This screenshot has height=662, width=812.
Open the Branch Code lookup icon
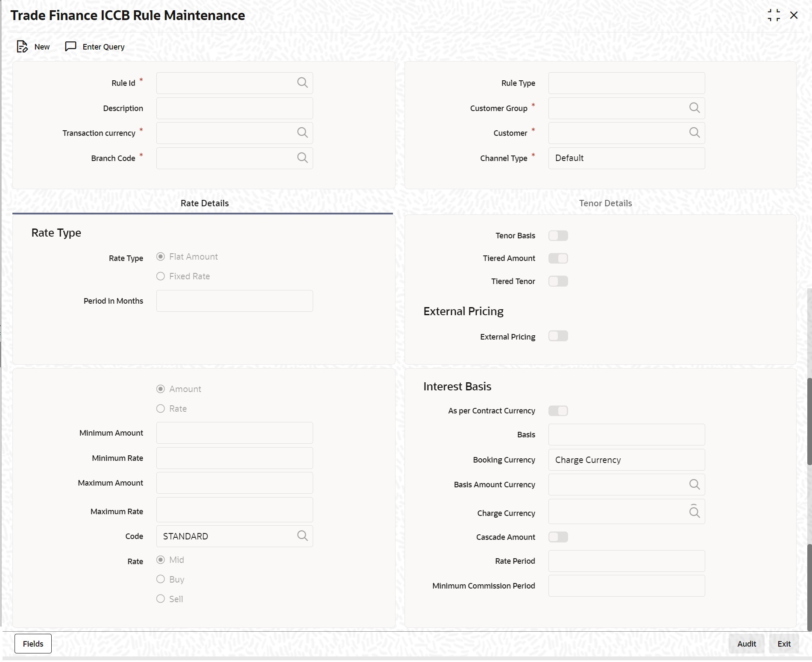point(302,158)
